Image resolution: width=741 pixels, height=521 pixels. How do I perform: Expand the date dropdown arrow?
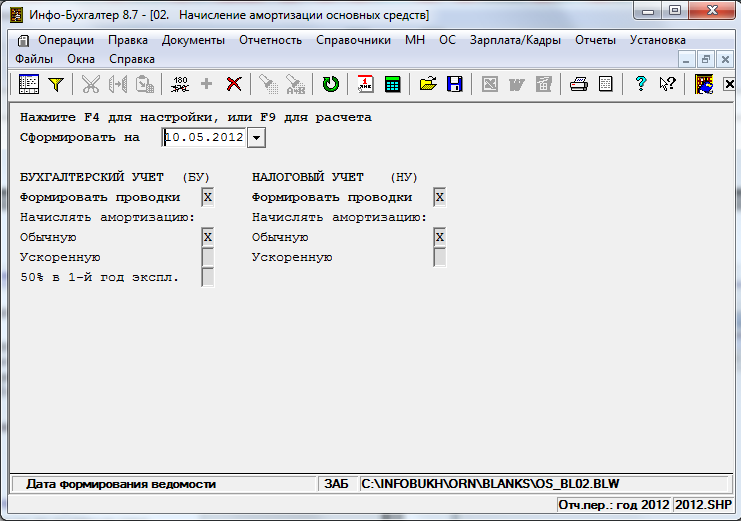coord(256,137)
